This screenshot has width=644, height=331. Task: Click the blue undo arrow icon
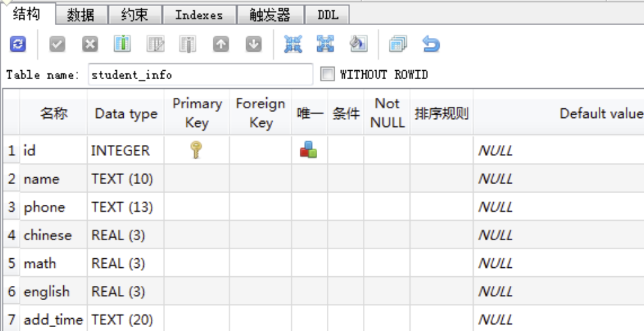click(x=431, y=44)
